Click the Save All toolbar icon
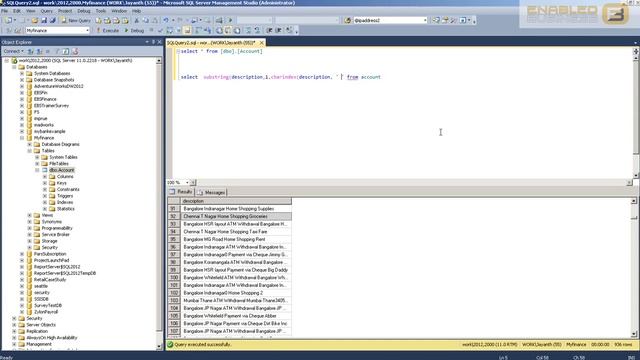Viewport: 640px width, 360px height. (x=53, y=20)
